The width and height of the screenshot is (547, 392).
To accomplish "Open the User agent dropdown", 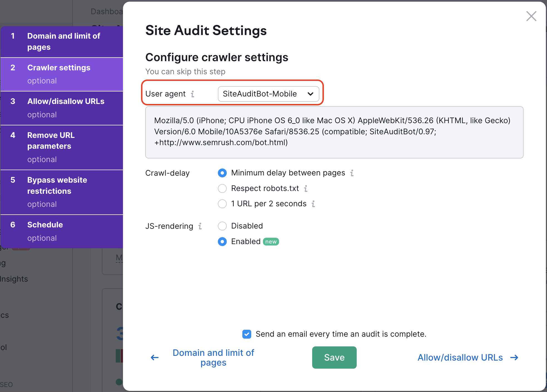I will point(268,94).
